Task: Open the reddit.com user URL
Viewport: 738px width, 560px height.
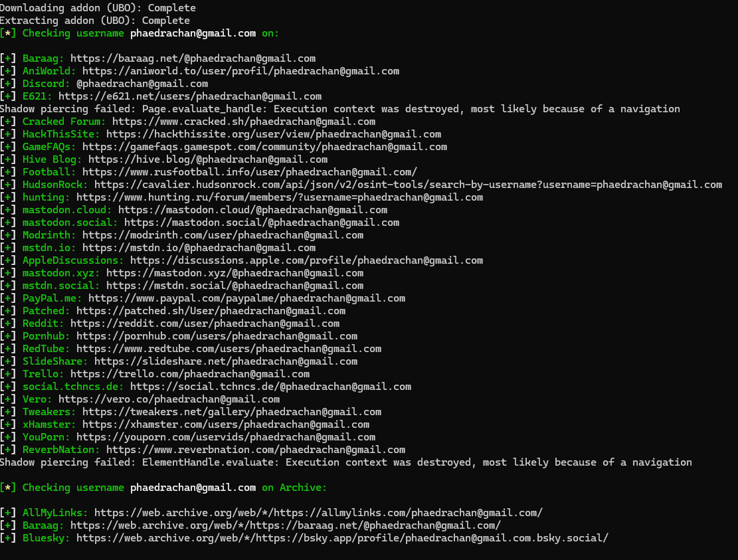Action: (x=205, y=324)
